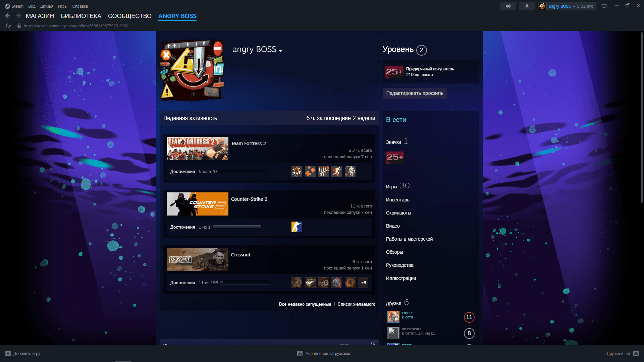Screen dimensions: 644x362
Task: Switch to the ANGRY BOSS tab
Action: [177, 16]
